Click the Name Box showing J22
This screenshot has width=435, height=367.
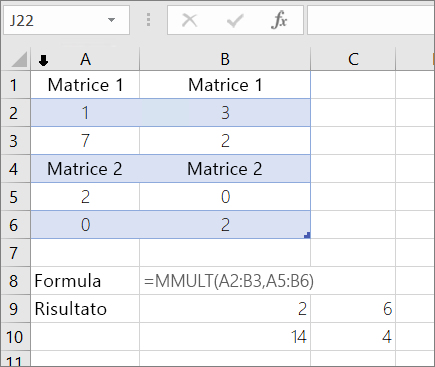click(66, 20)
